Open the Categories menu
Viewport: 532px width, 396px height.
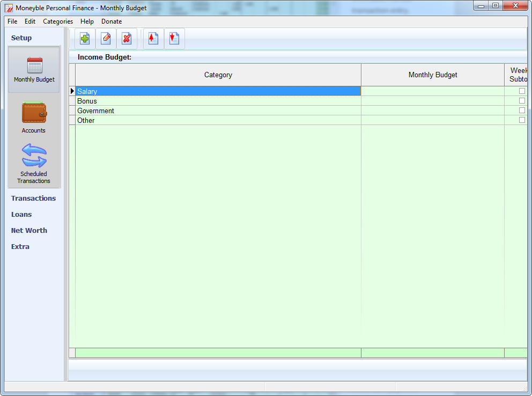(x=57, y=21)
